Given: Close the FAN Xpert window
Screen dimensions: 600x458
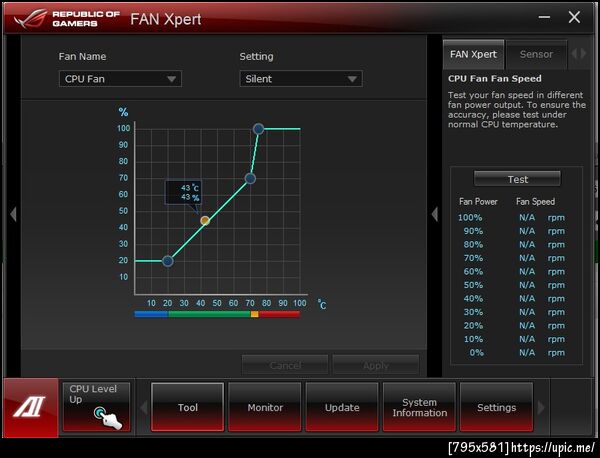Looking at the screenshot, I should click(574, 17).
